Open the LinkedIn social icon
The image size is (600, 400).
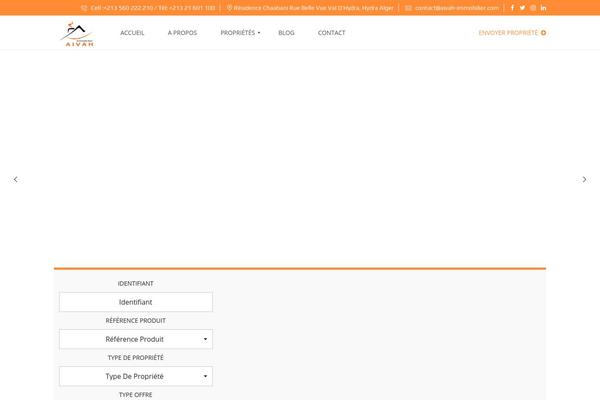coord(543,7)
